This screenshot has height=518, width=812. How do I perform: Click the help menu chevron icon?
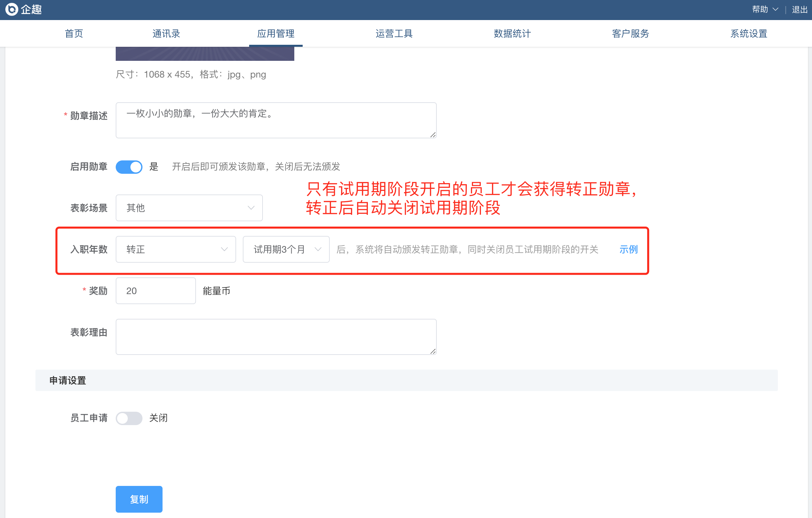[775, 9]
